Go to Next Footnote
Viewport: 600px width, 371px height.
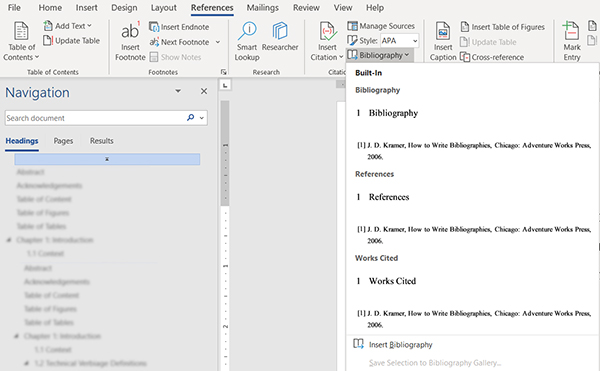(x=179, y=42)
